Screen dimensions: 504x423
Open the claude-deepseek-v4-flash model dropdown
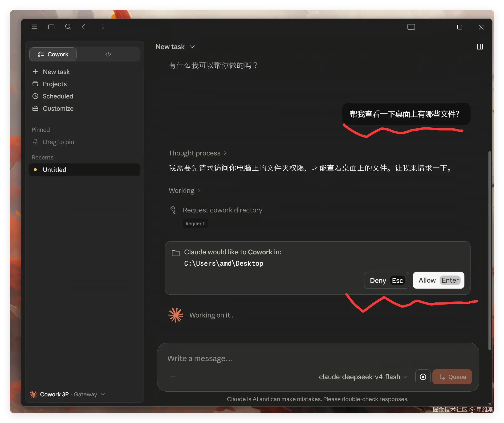363,377
